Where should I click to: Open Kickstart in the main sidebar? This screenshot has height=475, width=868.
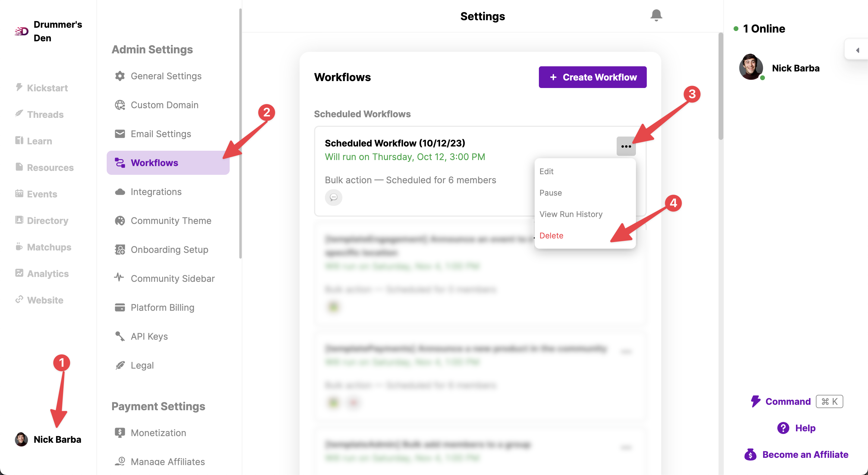(x=42, y=88)
